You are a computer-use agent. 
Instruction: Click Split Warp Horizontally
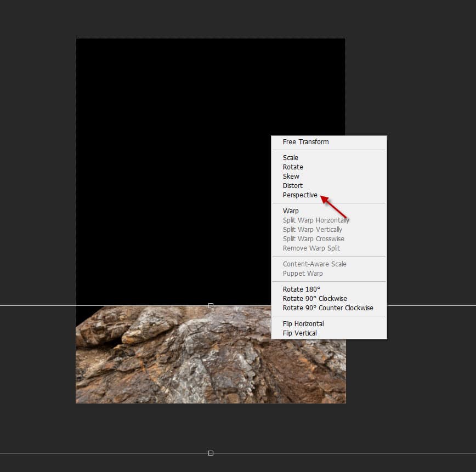pyautogui.click(x=316, y=220)
